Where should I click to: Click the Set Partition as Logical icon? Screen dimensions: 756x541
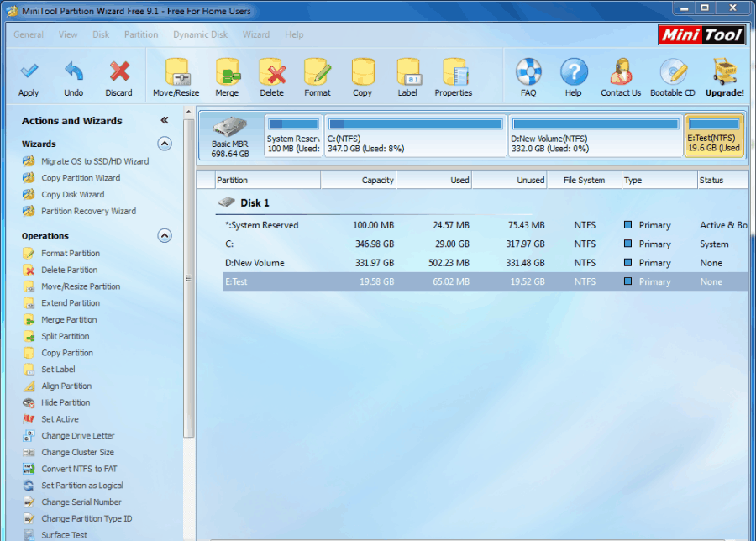[29, 486]
